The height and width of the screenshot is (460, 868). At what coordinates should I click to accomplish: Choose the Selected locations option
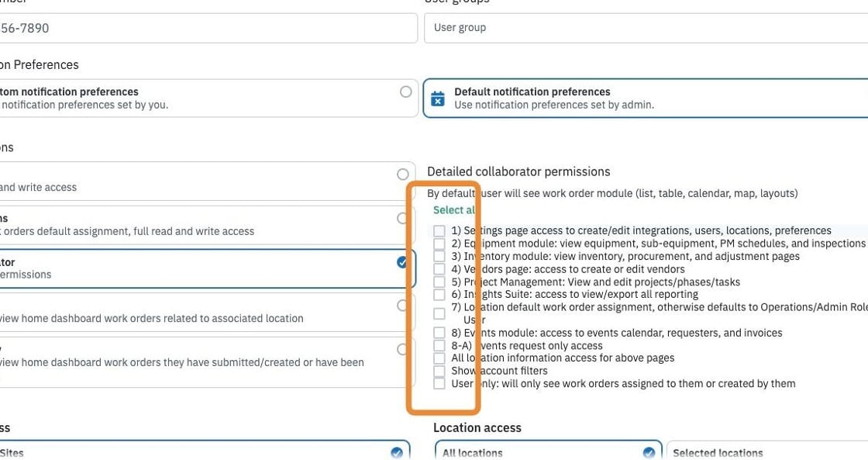pos(767,451)
